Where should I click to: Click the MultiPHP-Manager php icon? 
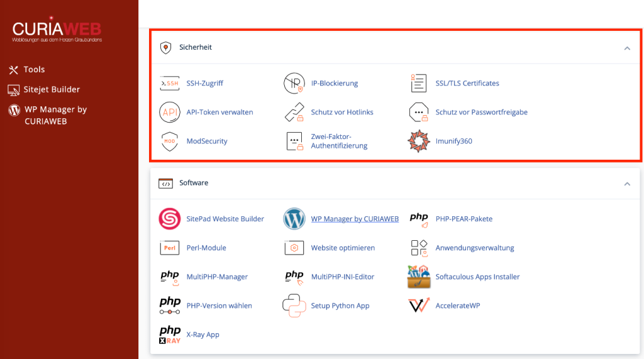(x=170, y=278)
